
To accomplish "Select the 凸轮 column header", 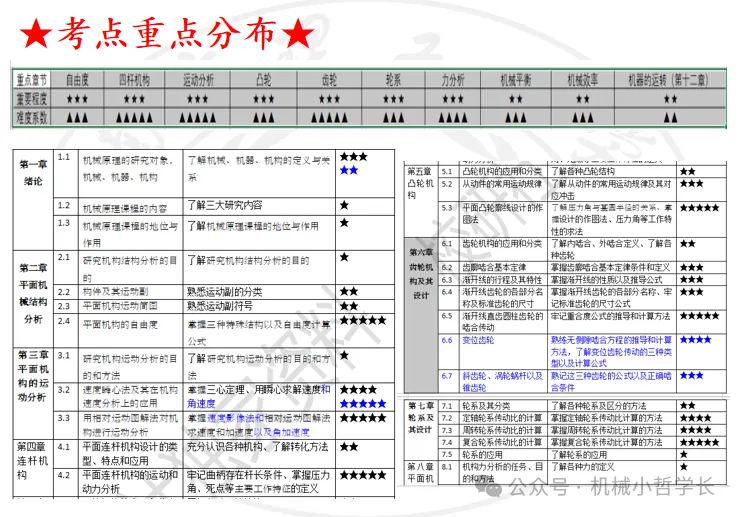I will pyautogui.click(x=263, y=80).
